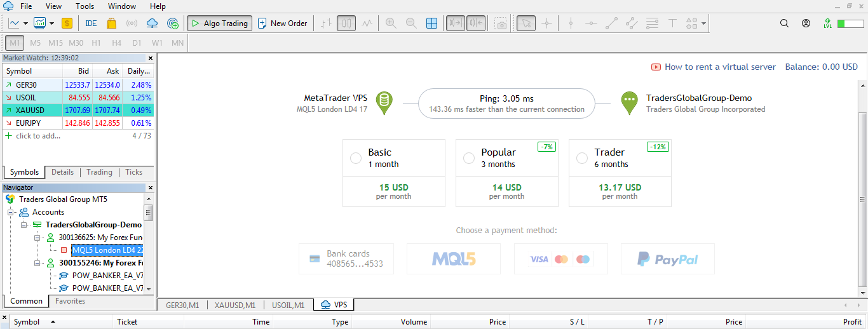Image resolution: width=868 pixels, height=329 pixels.
Task: Select the MN timeframe
Action: tap(178, 43)
